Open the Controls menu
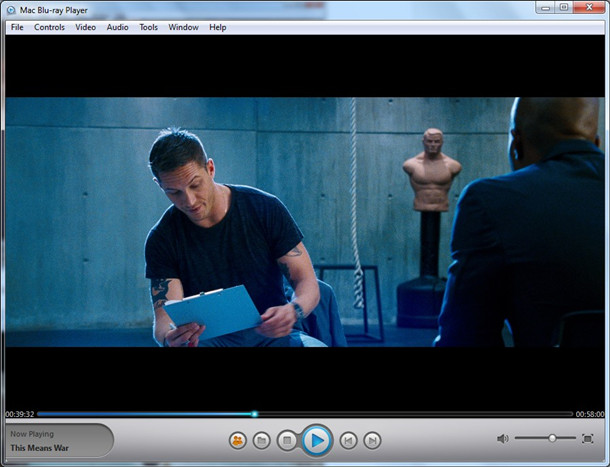 click(49, 27)
